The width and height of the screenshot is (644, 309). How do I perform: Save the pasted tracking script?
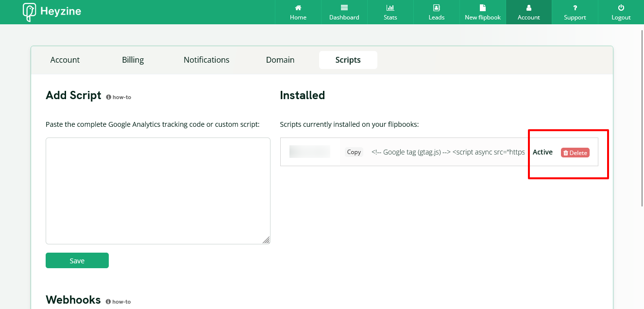pos(77,260)
